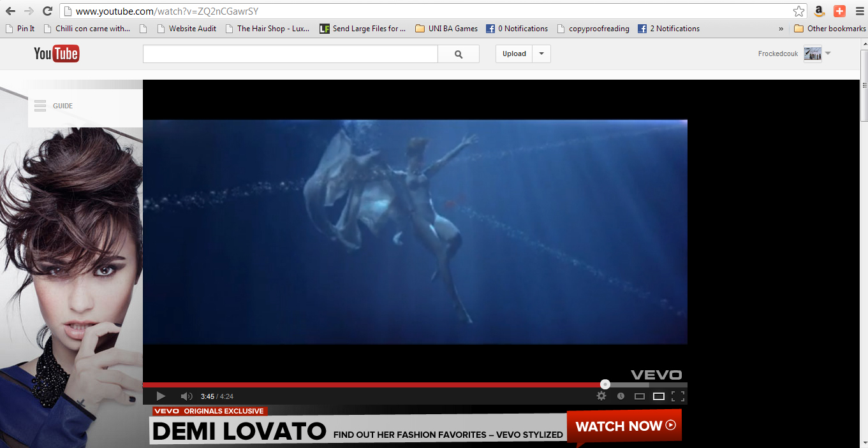Click the search magnifier button
868x448 pixels.
(x=459, y=54)
